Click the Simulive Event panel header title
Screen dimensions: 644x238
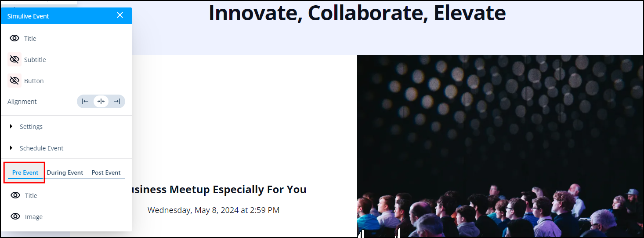point(28,16)
